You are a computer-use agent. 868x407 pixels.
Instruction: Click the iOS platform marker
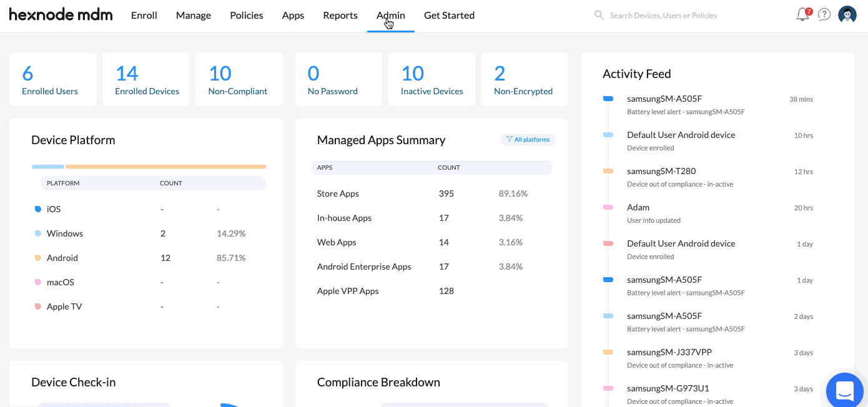point(38,209)
